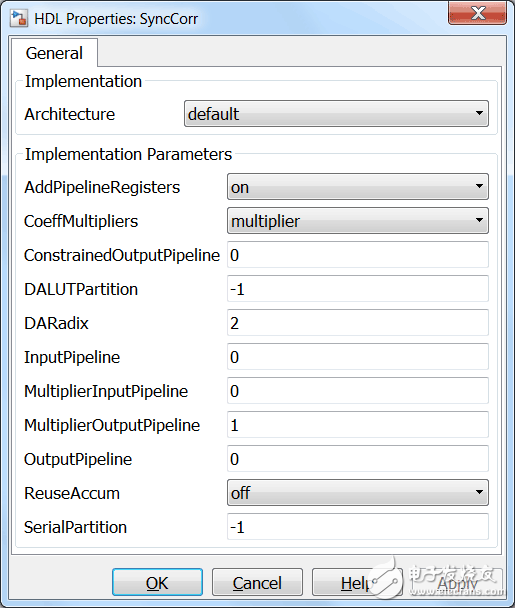The image size is (515, 608).
Task: Select the MultiplierInputPipeline field
Action: point(358,391)
